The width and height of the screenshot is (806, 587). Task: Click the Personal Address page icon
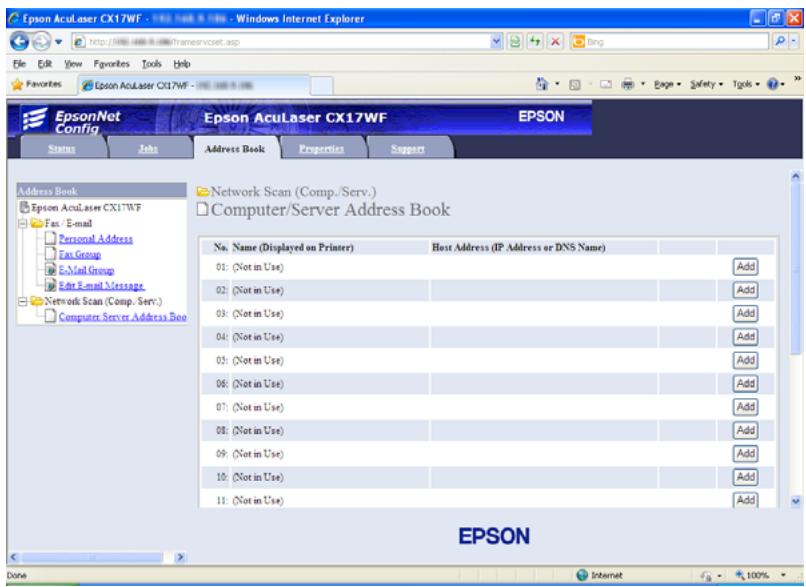(50, 238)
